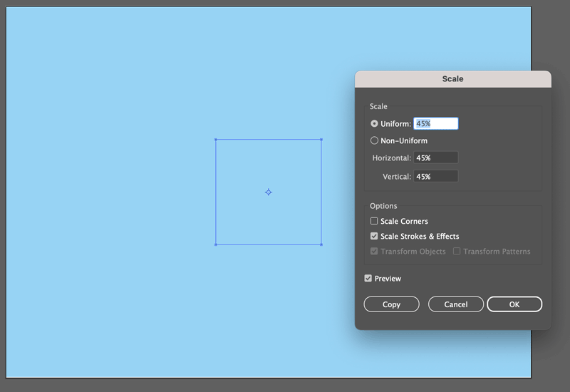This screenshot has height=392, width=570.
Task: Click the Vertical scale value field
Action: click(x=435, y=176)
